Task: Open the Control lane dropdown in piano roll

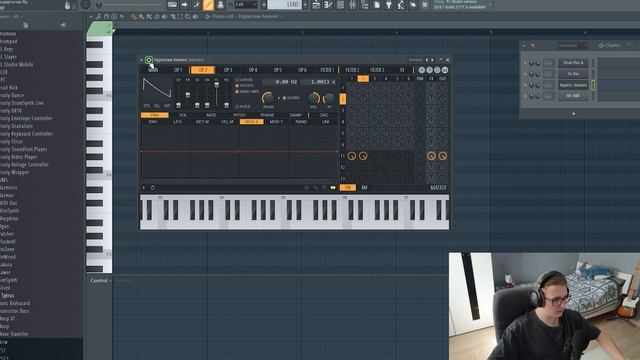Action: point(100,280)
